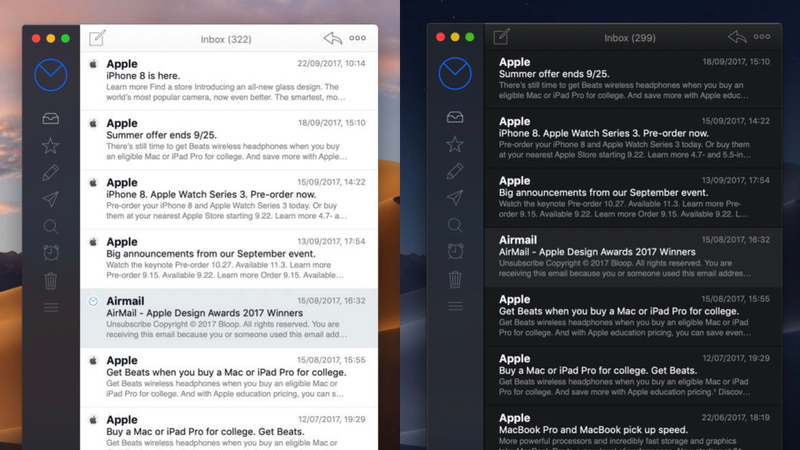
Task: Open snoozed alarm clock in the light sidebar
Action: coord(51,253)
